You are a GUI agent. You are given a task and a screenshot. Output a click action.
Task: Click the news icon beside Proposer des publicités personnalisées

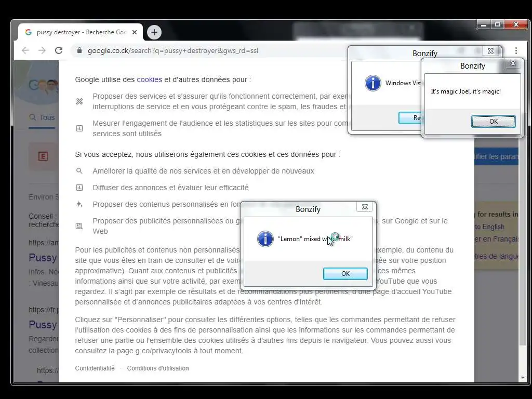tap(79, 226)
